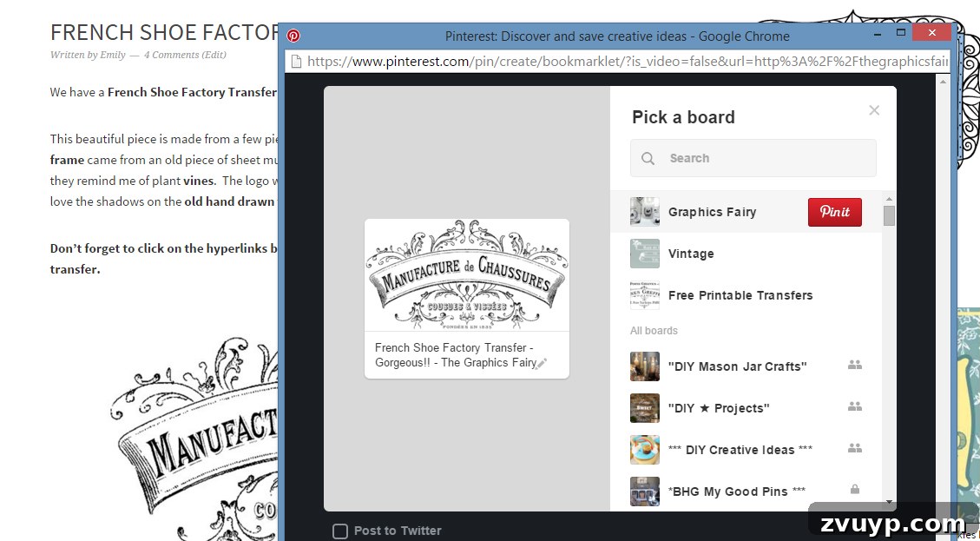Choose the "DIY ★ Projects" board
The width and height of the screenshot is (980, 541).
point(746,408)
